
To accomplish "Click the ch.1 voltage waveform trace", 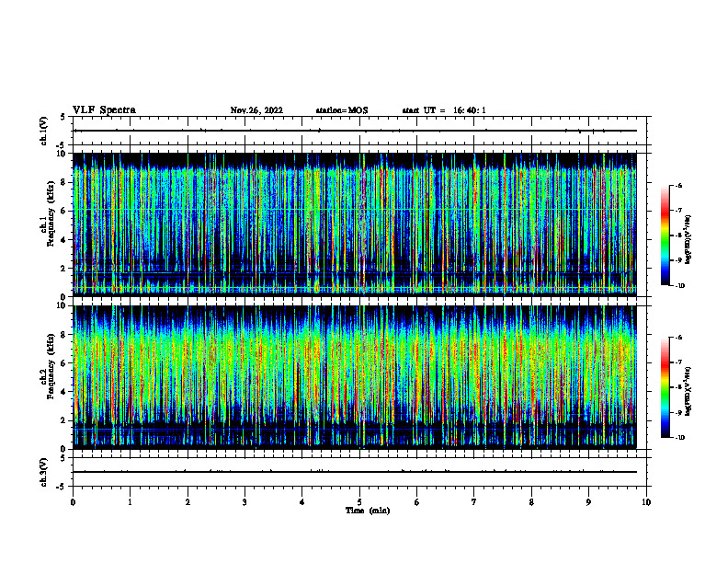I will point(355,131).
